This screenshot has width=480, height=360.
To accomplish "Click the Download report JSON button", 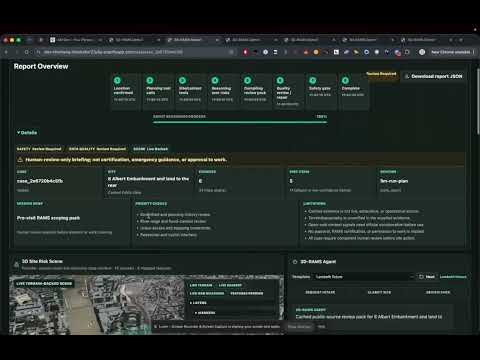I will (x=434, y=76).
